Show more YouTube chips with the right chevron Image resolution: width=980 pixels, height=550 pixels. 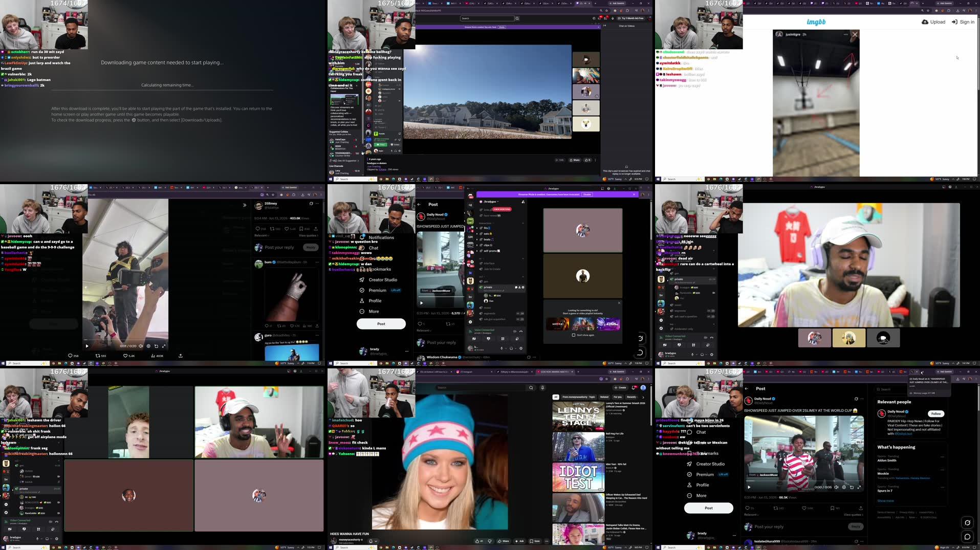(643, 397)
